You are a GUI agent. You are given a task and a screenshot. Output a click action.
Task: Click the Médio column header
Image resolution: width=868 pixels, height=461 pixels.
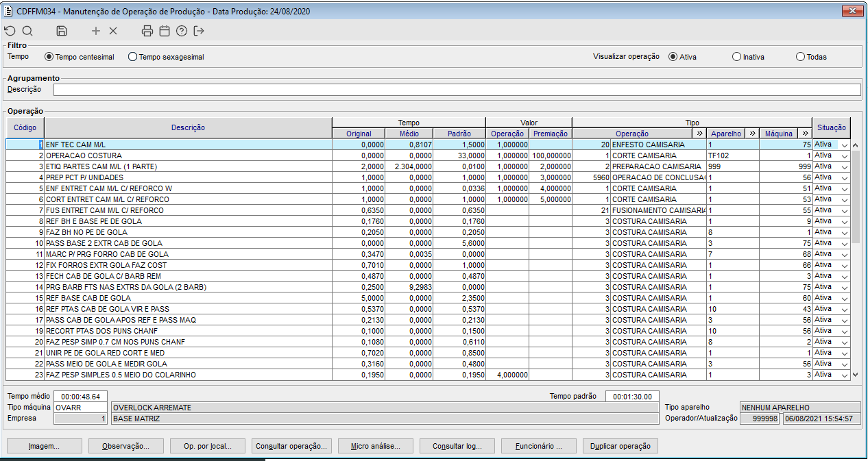coord(409,134)
